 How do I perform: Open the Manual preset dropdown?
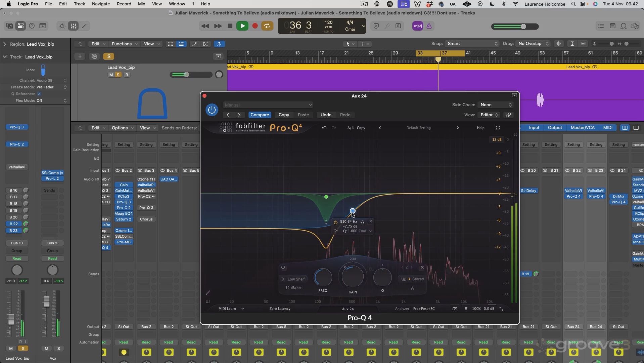268,105
